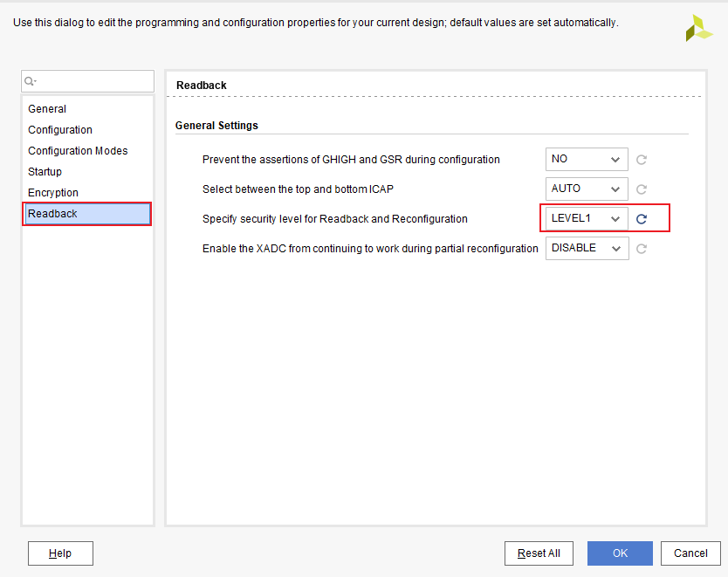Reset GHIGH and GSR assertion setting to default

click(642, 160)
